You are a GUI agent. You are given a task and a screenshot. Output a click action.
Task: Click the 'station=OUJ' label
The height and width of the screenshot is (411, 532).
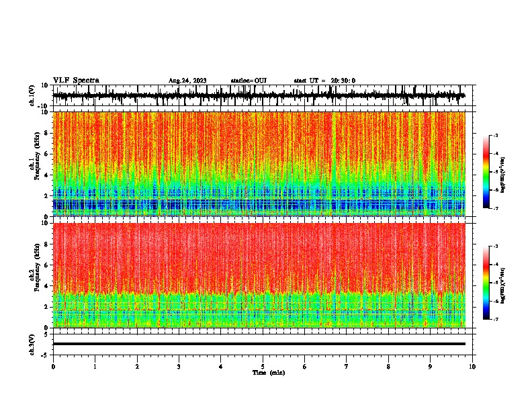tap(249, 81)
